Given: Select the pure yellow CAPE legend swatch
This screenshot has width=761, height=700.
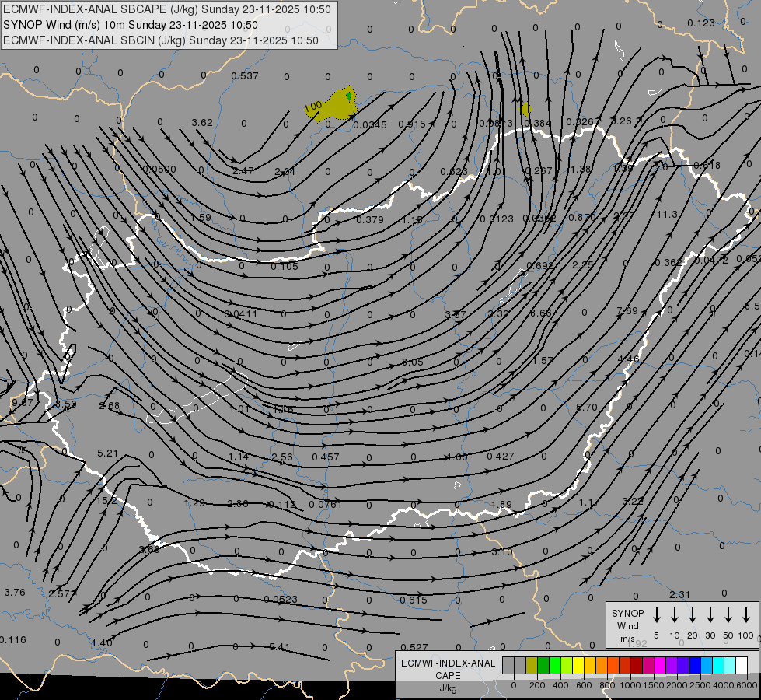Looking at the screenshot, I should (x=578, y=666).
